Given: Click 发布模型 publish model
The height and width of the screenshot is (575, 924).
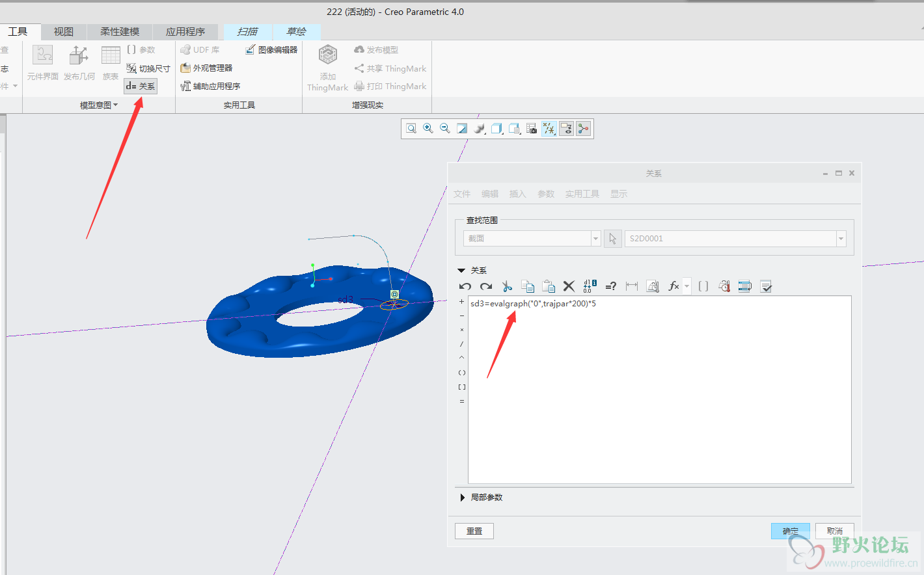Looking at the screenshot, I should point(376,49).
